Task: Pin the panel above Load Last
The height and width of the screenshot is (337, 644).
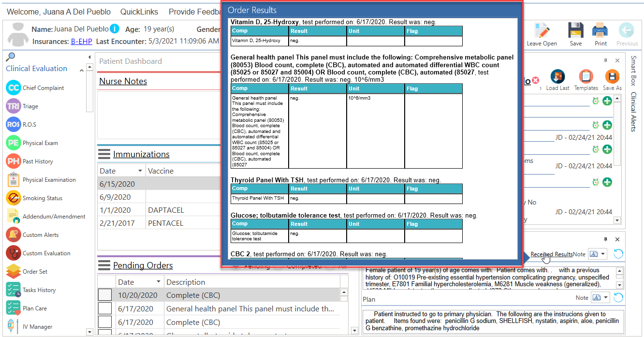Action: coord(605,60)
